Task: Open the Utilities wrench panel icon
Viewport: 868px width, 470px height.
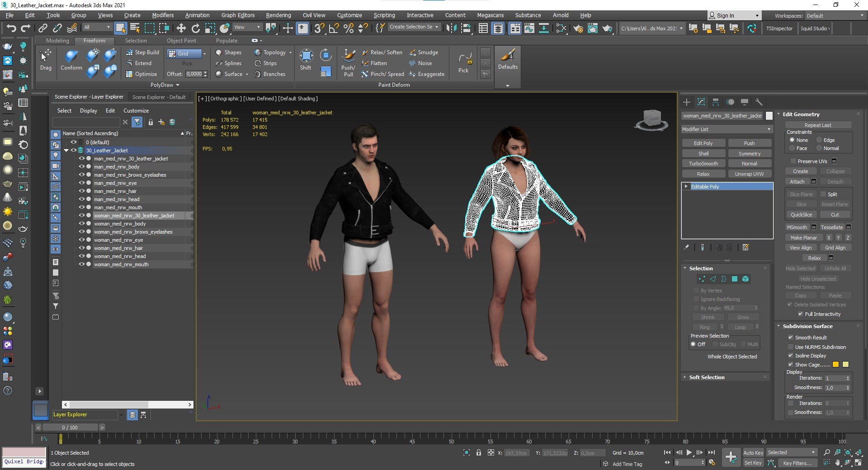Action: tap(759, 102)
